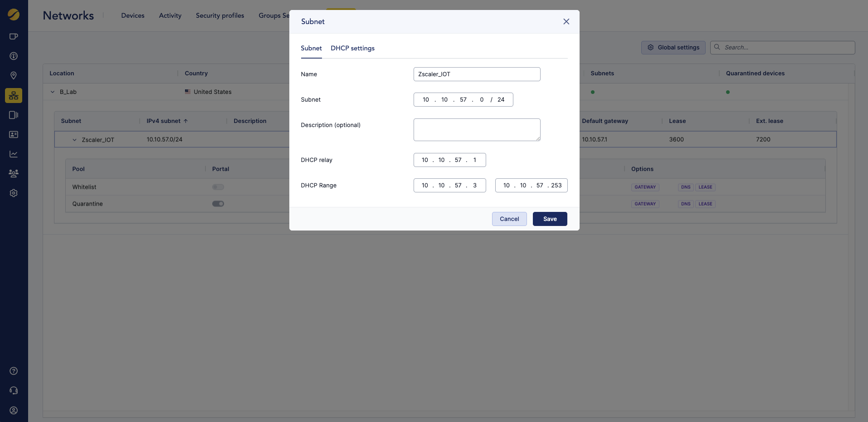Collapse the Zscaler_IOT subnet row
This screenshot has width=868, height=422.
click(75, 140)
